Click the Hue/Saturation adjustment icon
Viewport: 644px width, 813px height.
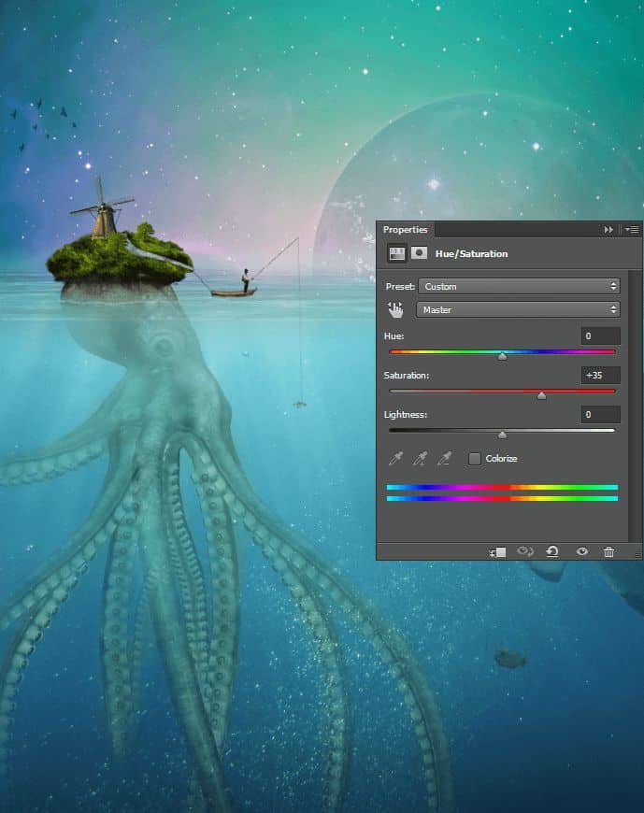[397, 253]
